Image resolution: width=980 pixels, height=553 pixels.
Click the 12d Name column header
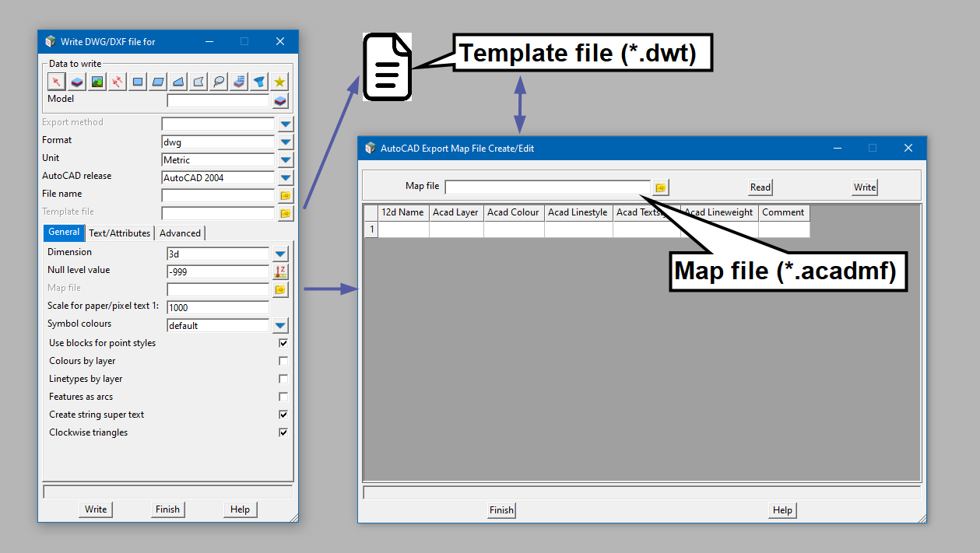(403, 213)
